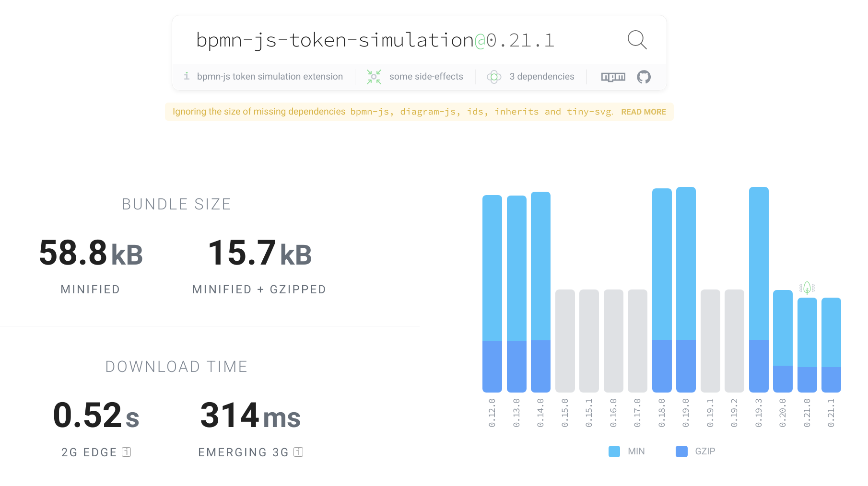
Task: Open the GitHub repository icon
Action: 644,77
